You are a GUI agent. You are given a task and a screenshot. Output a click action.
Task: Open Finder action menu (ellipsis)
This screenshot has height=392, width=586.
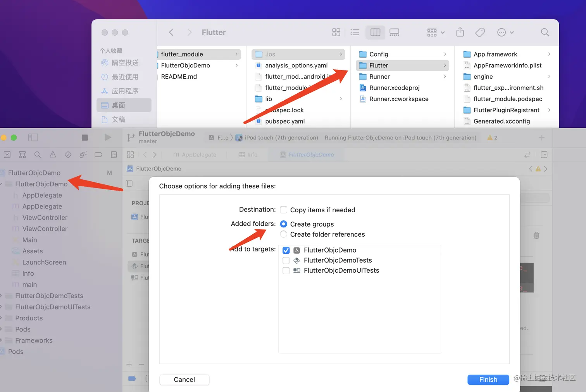505,32
